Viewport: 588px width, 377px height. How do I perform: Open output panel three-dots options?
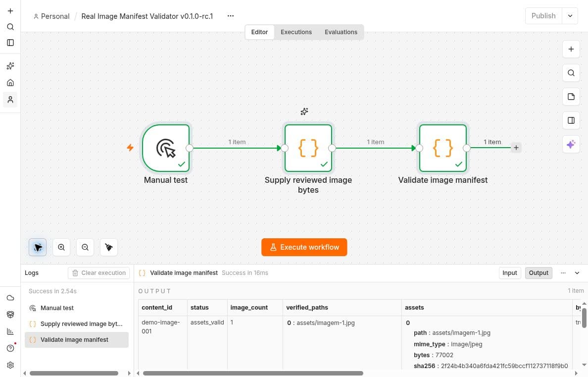click(563, 273)
